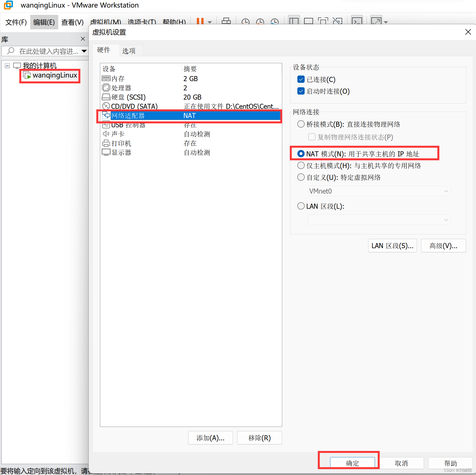The width and height of the screenshot is (476, 475).
Task: Click the 移除(R) button
Action: tap(259, 438)
